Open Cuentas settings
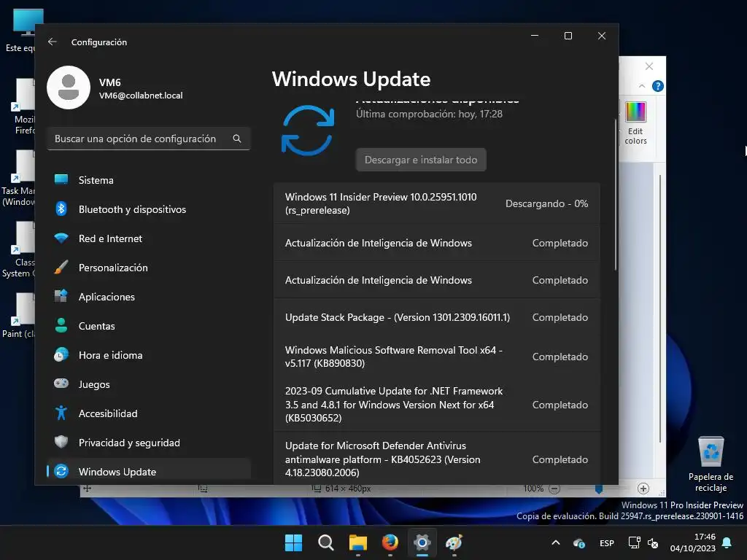Screen dimensions: 747x560 149,326
